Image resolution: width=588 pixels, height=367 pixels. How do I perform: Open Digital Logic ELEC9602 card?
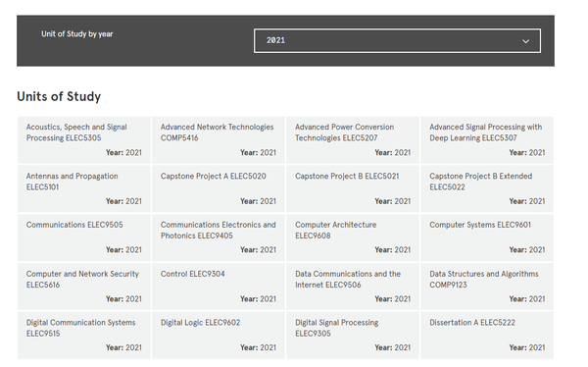click(x=219, y=336)
